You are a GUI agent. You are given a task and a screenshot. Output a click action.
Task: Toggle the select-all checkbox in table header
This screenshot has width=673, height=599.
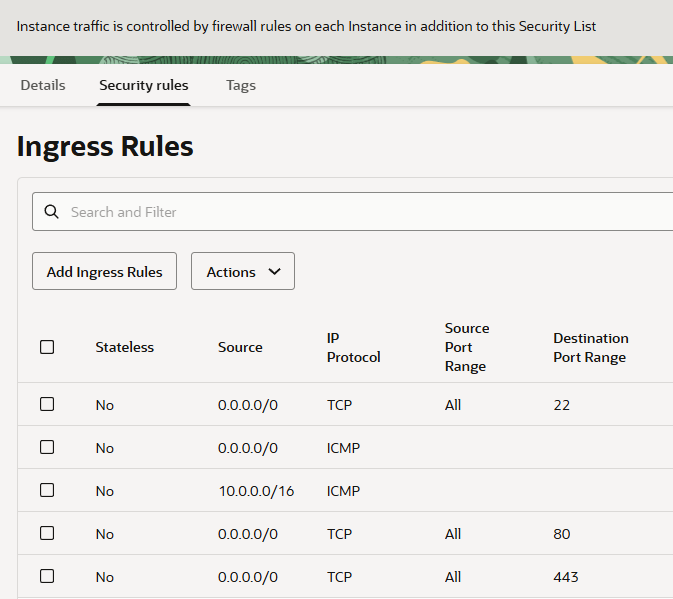(47, 347)
